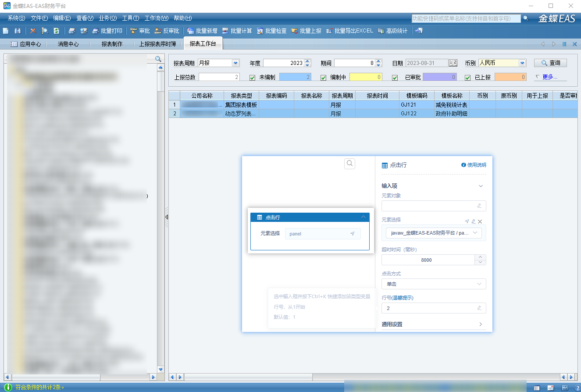The width and height of the screenshot is (581, 392).
Task: Switch to the 报表制作 tab
Action: (x=112, y=44)
